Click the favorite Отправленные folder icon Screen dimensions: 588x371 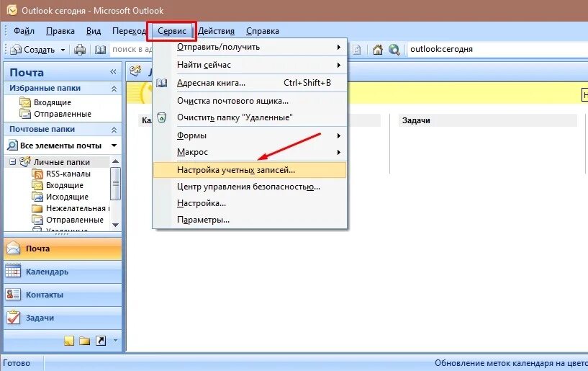pyautogui.click(x=25, y=114)
